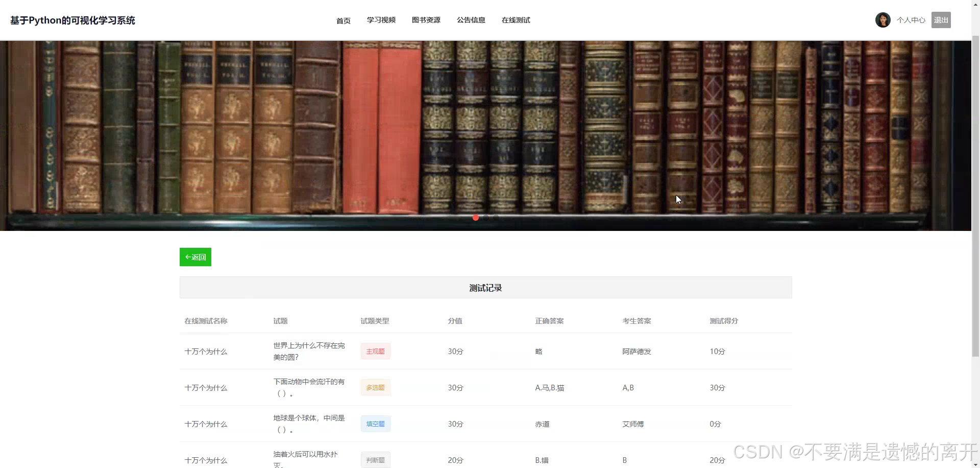Click the 主观题 question type badge
This screenshot has width=980, height=468.
pos(375,351)
